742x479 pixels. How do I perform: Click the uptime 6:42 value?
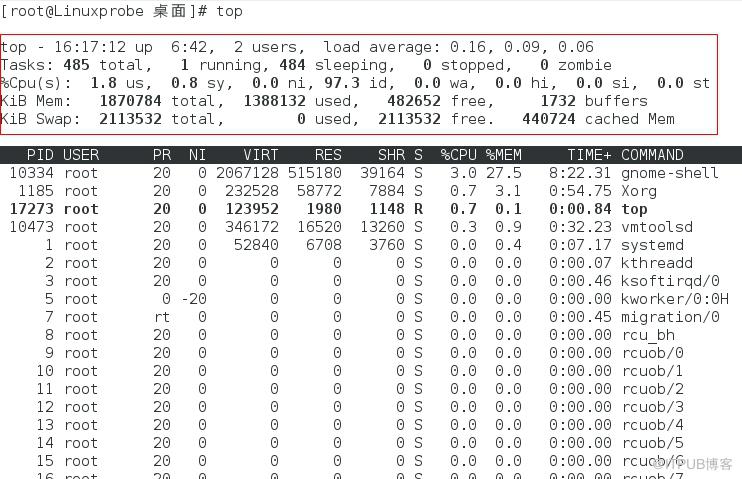(189, 47)
